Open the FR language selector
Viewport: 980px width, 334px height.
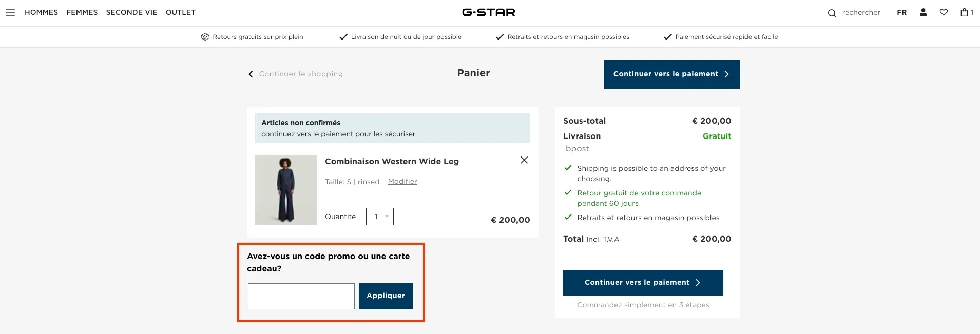click(901, 12)
